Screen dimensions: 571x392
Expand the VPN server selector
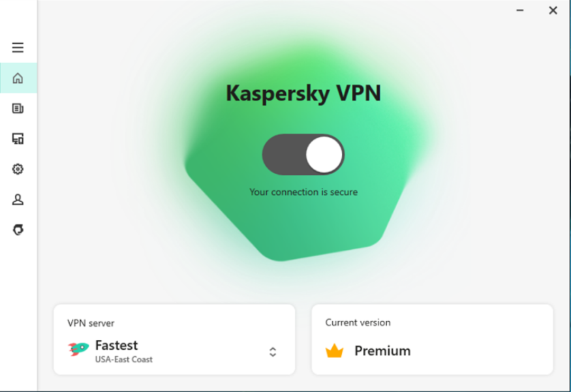(272, 351)
